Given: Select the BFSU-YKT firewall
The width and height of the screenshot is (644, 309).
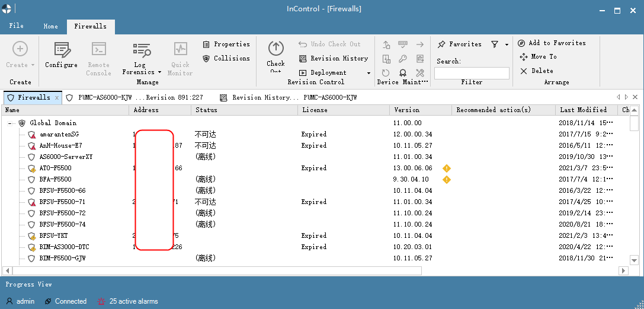Looking at the screenshot, I should pos(54,236).
